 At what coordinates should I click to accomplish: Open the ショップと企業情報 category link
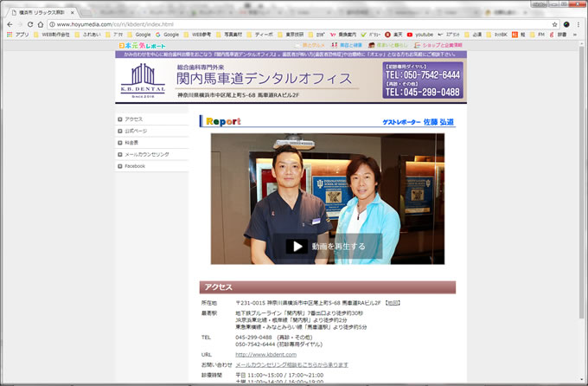click(438, 45)
